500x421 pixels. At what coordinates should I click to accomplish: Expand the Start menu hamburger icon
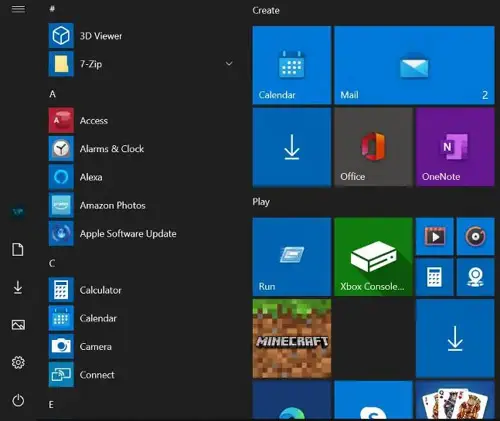[x=18, y=9]
